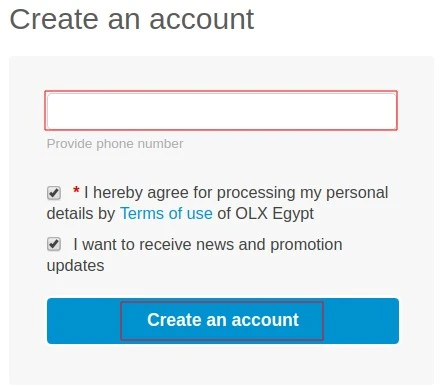Click the checkmark icon beside 'I want to receive'

point(54,244)
